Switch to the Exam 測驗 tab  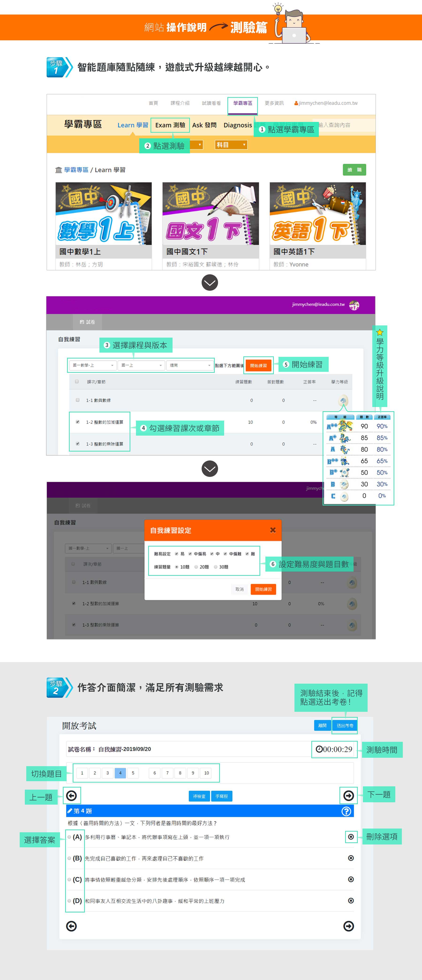pyautogui.click(x=170, y=125)
